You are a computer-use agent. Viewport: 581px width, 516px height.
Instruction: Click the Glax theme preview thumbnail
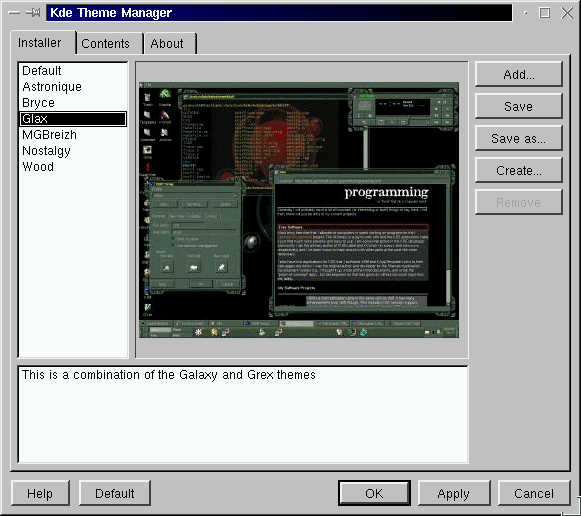click(x=299, y=210)
